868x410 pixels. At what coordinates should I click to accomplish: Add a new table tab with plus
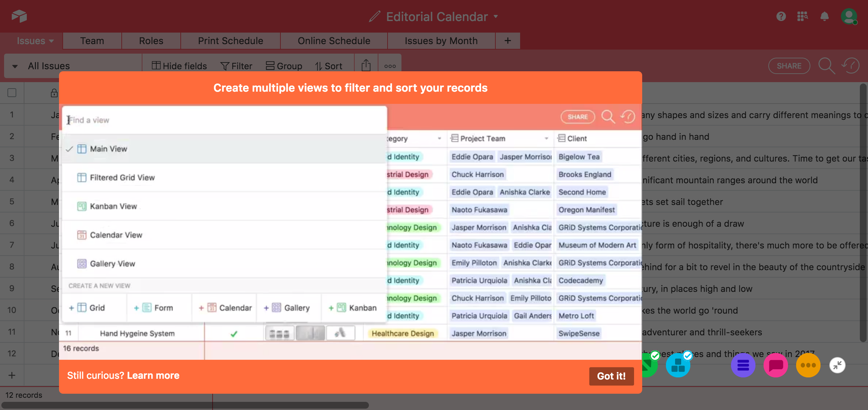tap(508, 41)
